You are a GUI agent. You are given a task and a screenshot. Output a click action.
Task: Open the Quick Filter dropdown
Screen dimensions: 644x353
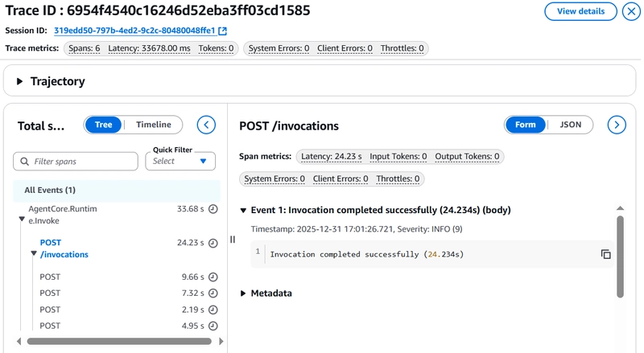(x=180, y=161)
